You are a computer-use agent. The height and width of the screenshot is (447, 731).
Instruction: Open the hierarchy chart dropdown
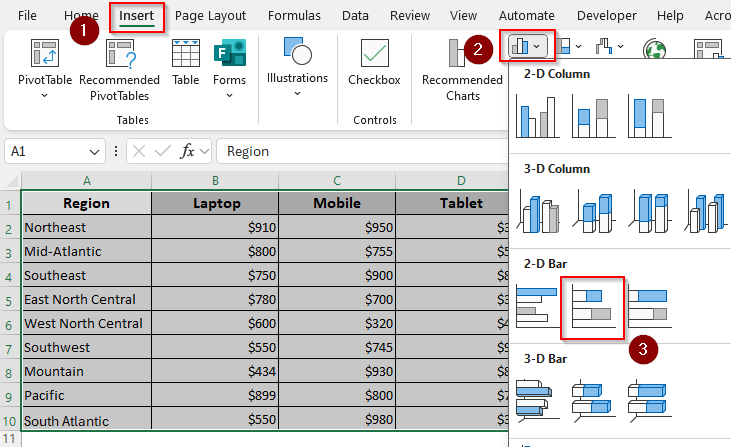point(568,46)
